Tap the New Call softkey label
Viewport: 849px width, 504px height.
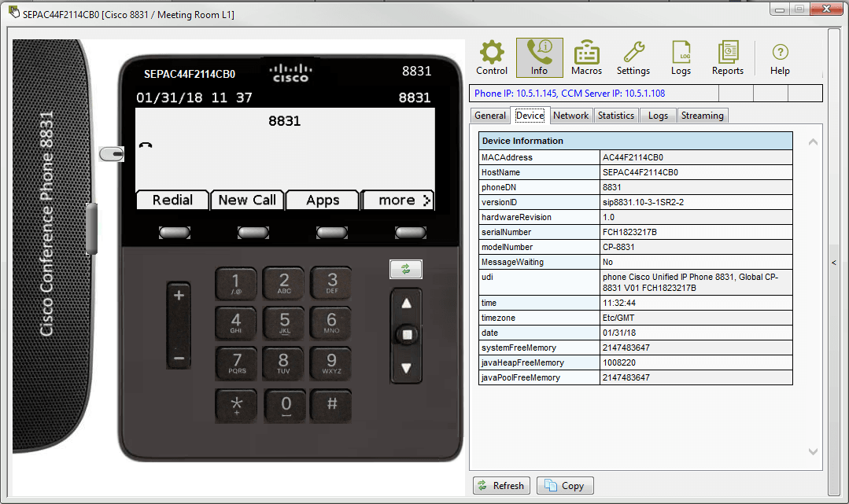(x=247, y=200)
